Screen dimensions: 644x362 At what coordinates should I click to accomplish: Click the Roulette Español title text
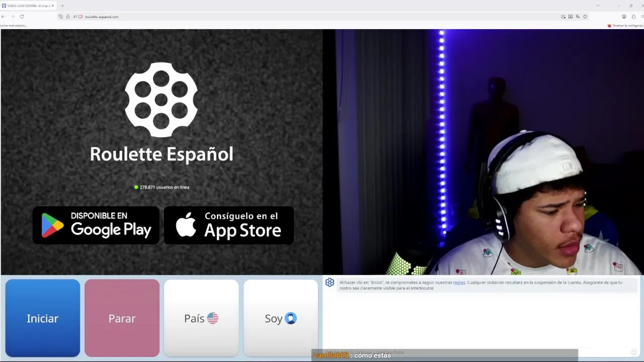click(162, 154)
